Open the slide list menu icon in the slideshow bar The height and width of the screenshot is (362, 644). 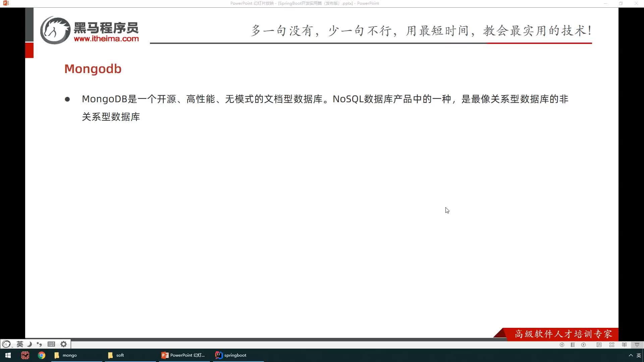coord(573,345)
